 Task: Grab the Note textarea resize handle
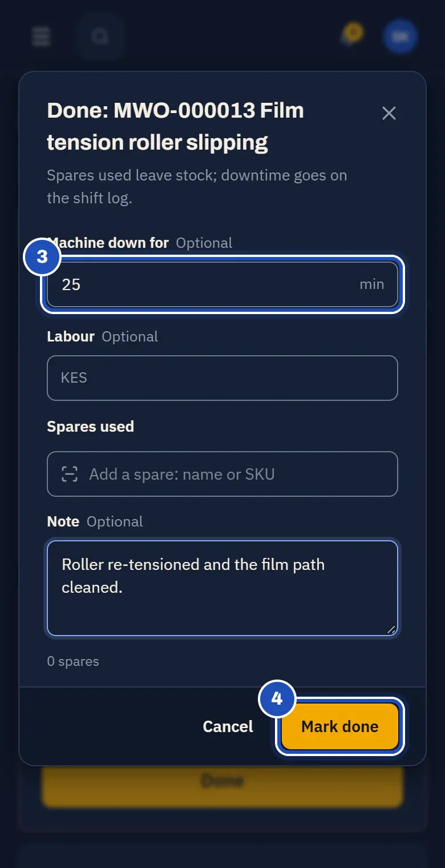(x=391, y=629)
